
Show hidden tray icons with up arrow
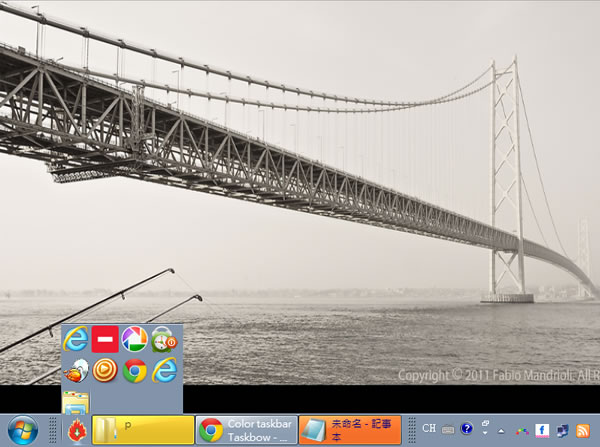point(502,430)
